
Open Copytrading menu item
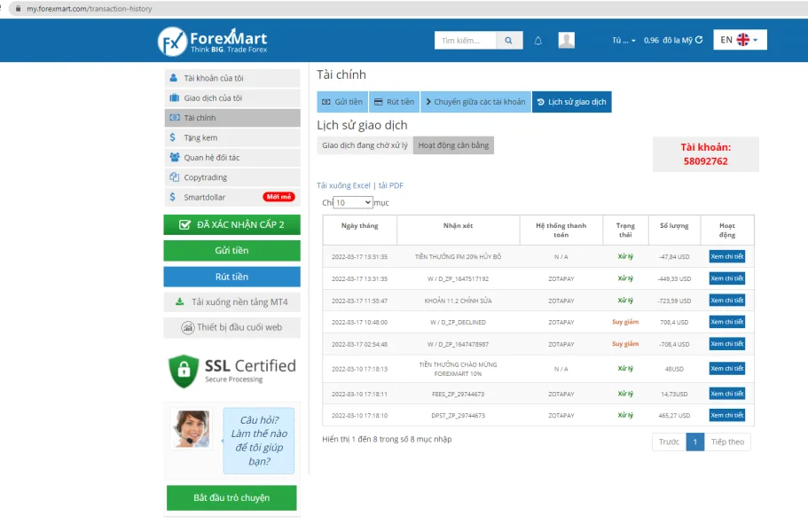pyautogui.click(x=232, y=177)
